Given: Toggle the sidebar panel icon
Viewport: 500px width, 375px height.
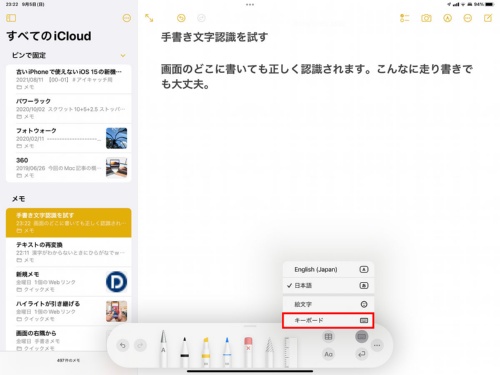Looking at the screenshot, I should coord(11,18).
